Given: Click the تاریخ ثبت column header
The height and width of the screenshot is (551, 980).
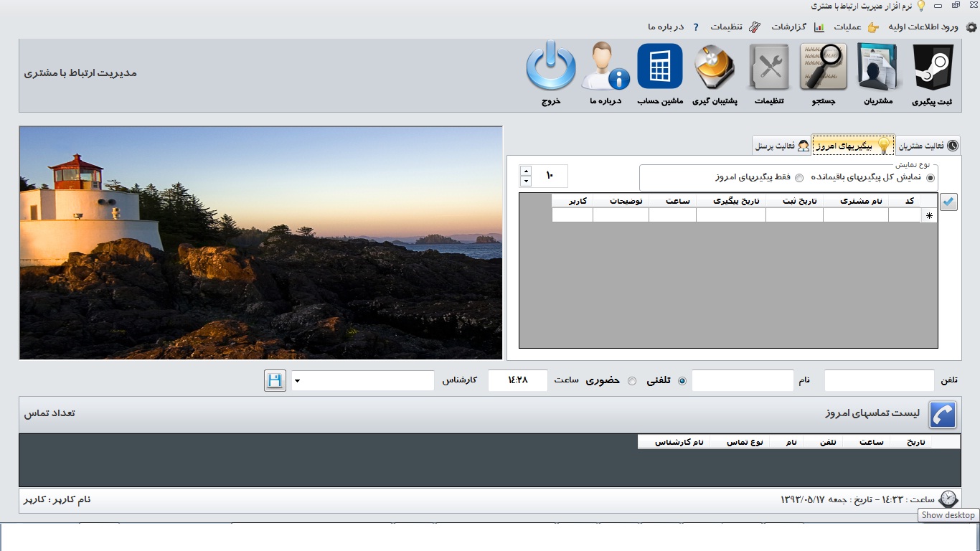Looking at the screenshot, I should pyautogui.click(x=794, y=201).
